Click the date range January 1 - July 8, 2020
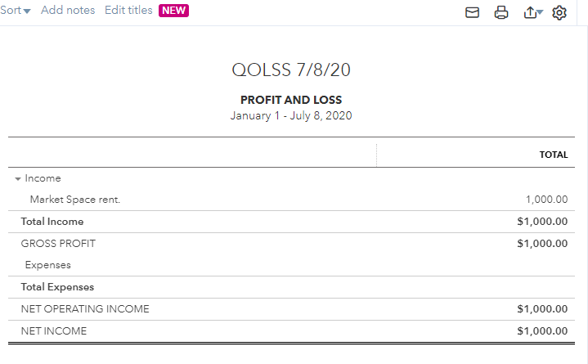 click(x=291, y=116)
